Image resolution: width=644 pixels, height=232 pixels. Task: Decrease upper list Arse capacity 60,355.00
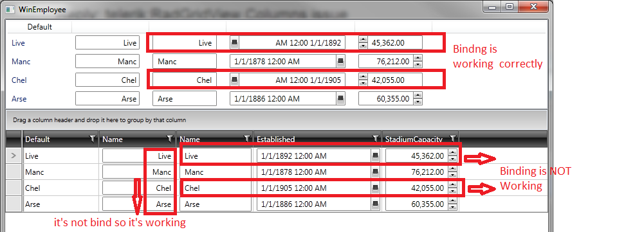(418, 102)
